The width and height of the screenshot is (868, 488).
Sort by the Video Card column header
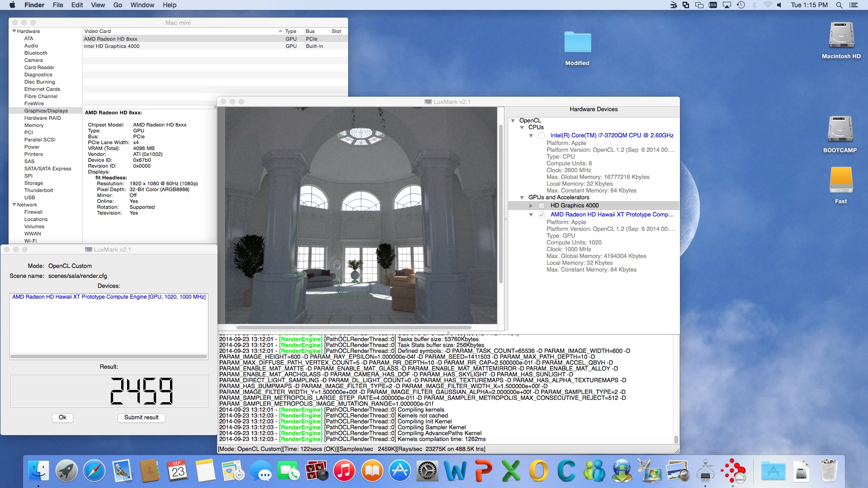tap(183, 31)
